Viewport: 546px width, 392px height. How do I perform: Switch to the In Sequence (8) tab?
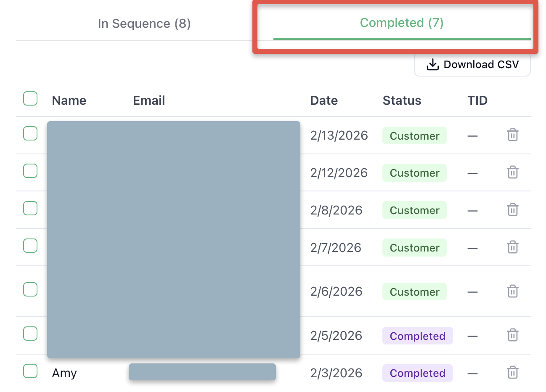(x=144, y=24)
